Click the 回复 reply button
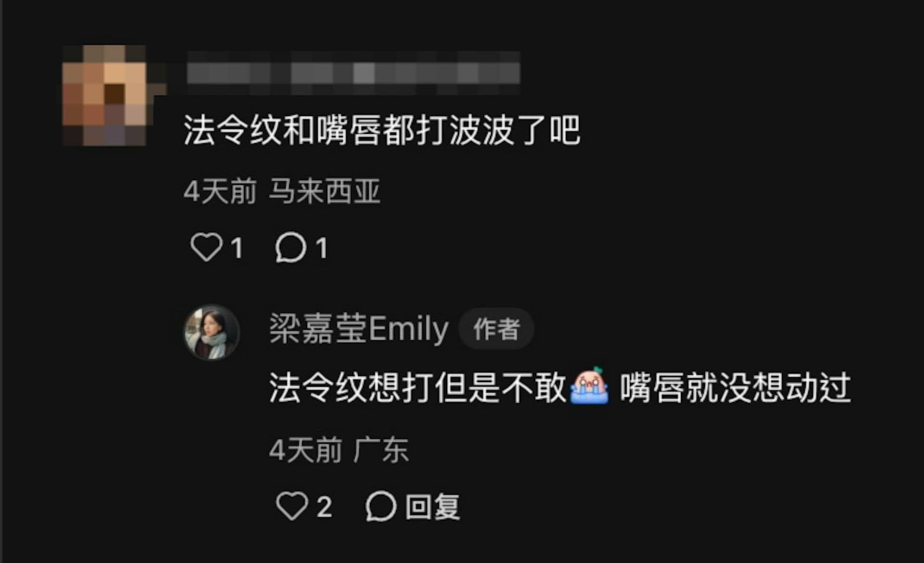The height and width of the screenshot is (563, 924). (x=432, y=507)
